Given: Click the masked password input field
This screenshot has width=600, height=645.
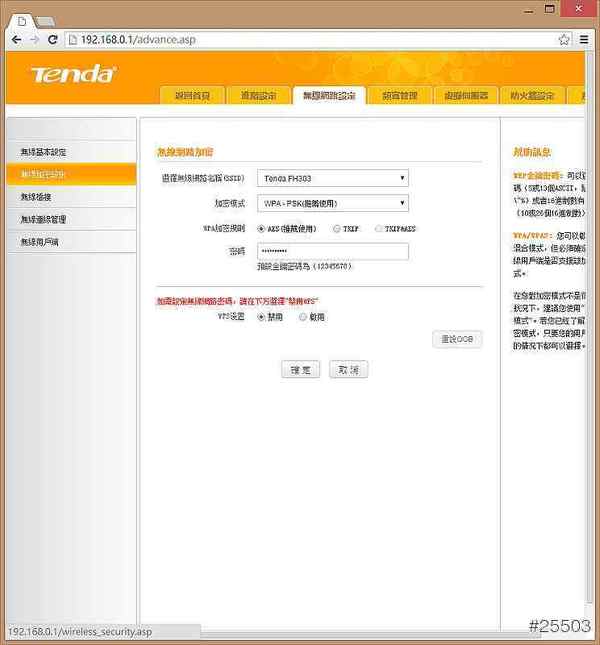Looking at the screenshot, I should tap(333, 251).
